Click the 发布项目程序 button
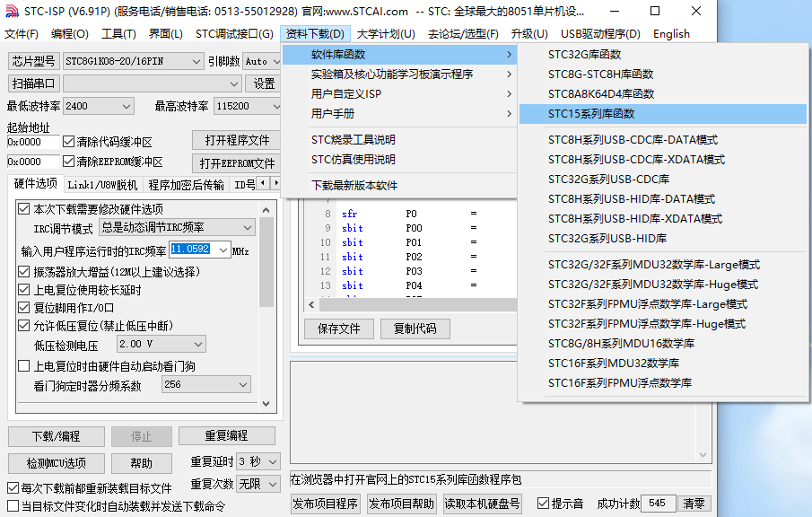Viewport: 812px width, 517px height. (x=325, y=504)
